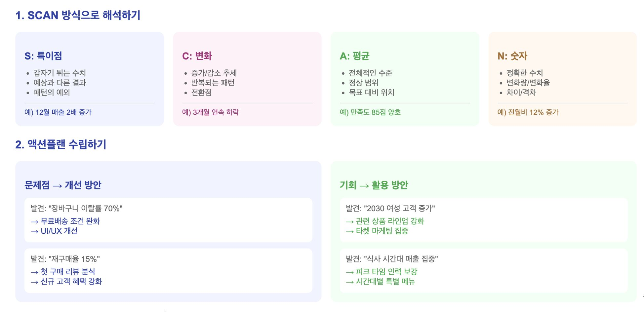Click the 'N: 숫자' card title

coord(512,56)
